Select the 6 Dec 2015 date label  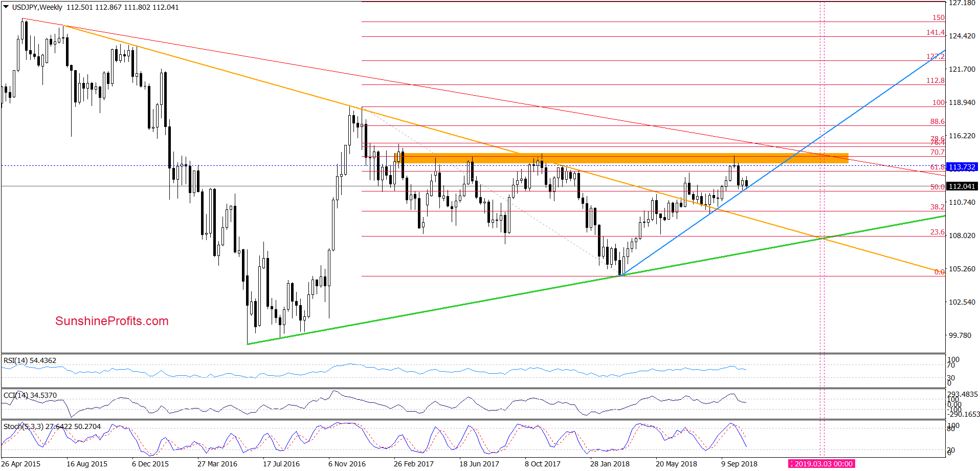(x=150, y=464)
